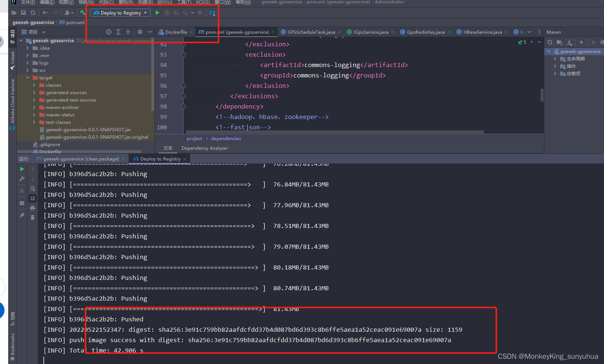Click the Run with Coverage icon
604x364 pixels.
[x=176, y=13]
